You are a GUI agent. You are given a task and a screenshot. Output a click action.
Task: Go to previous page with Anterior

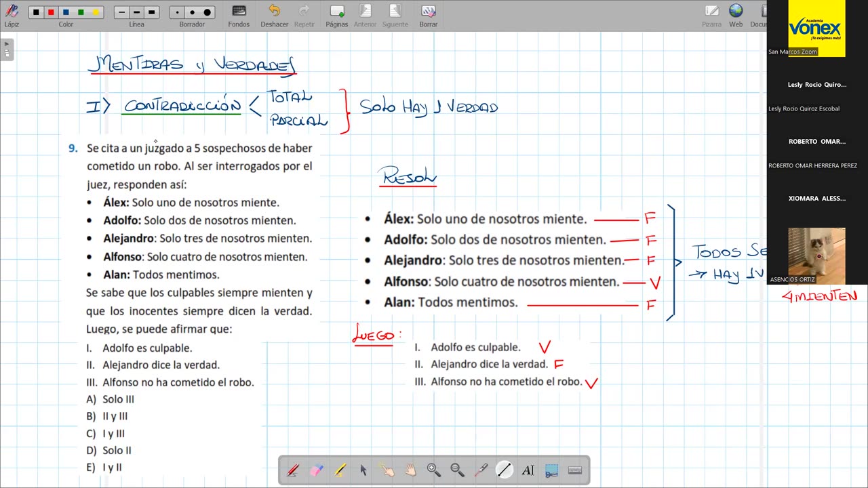point(365,15)
